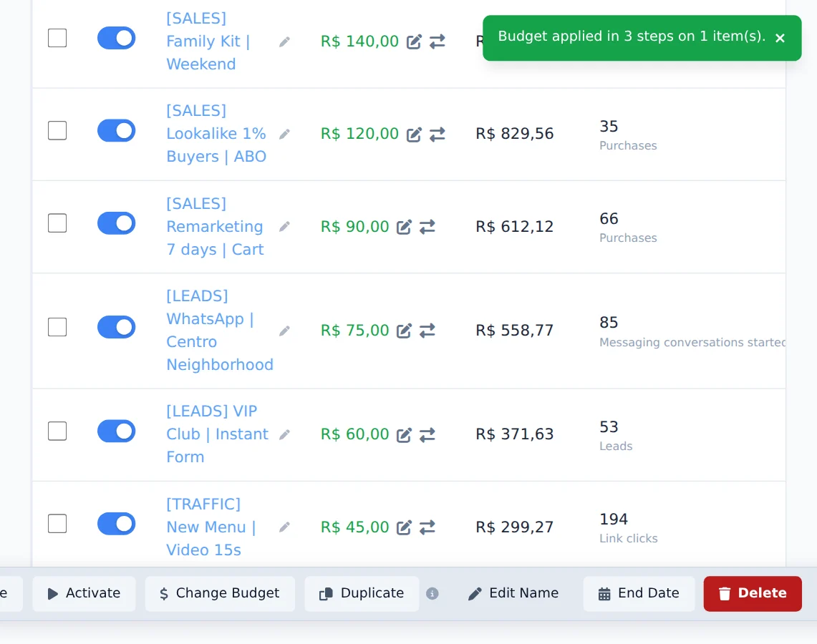817x644 pixels.
Task: Set an End Date for selection
Action: coord(639,593)
